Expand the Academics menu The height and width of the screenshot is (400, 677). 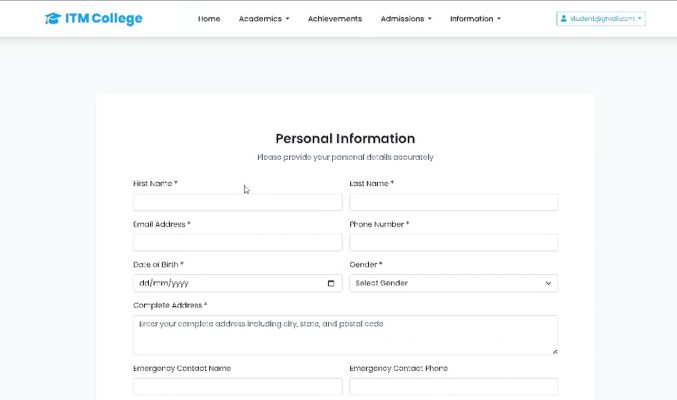(264, 19)
